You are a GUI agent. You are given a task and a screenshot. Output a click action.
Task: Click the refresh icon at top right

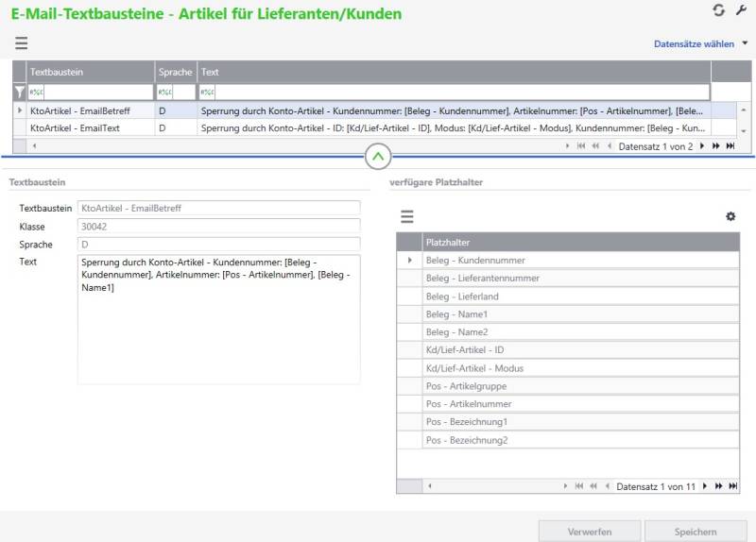click(720, 10)
